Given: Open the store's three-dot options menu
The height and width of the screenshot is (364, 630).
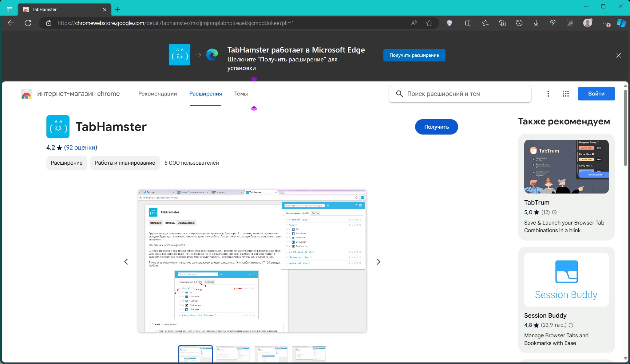Looking at the screenshot, I should click(x=548, y=94).
